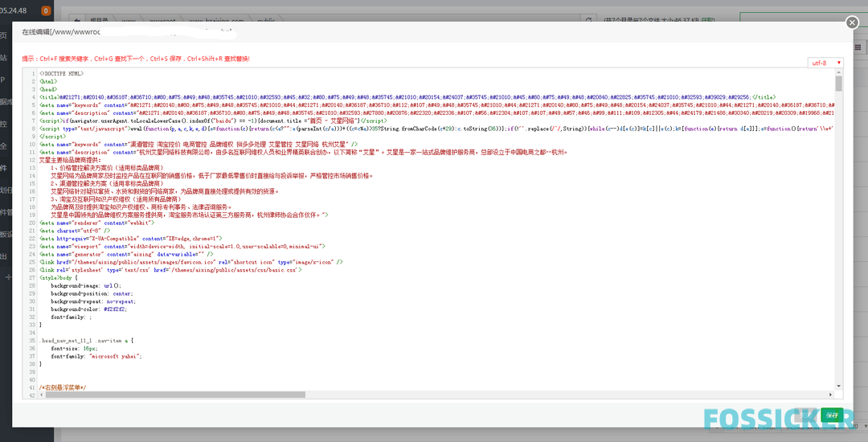Viewport: 868px width, 442px height.
Task: Click the line 艾星主要给品牌商提供
Action: pyautogui.click(x=70, y=160)
